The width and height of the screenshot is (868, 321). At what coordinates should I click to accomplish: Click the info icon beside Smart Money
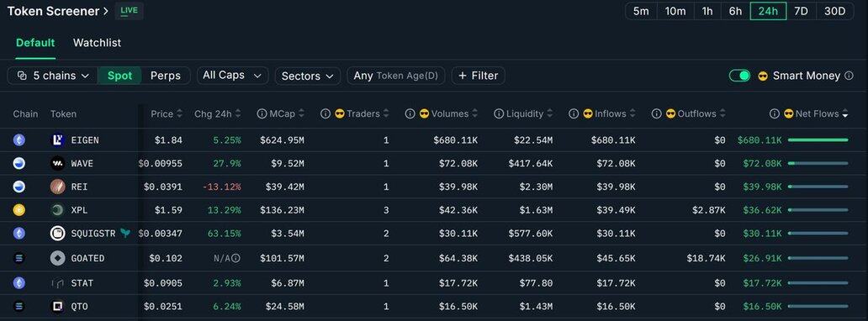(849, 76)
